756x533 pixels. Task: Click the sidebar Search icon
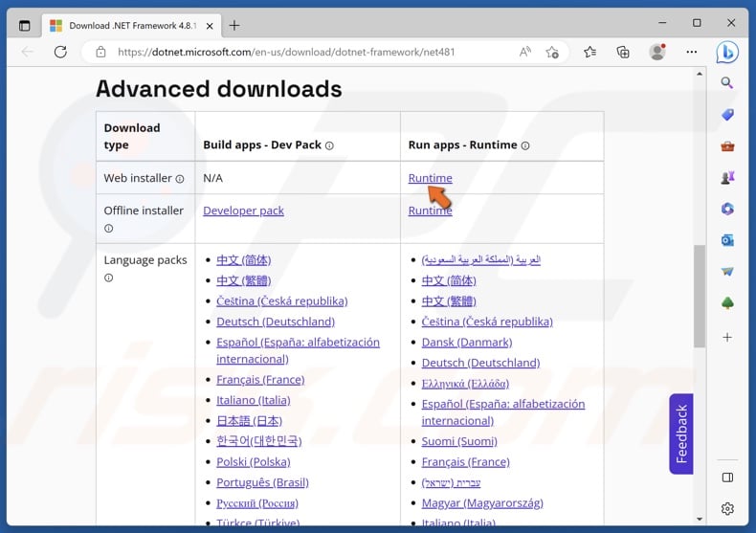(x=727, y=83)
